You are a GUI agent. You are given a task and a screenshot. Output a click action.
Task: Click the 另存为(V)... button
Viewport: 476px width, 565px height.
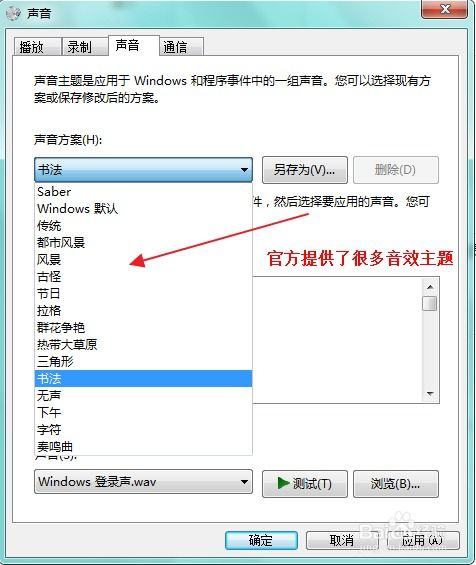(305, 170)
